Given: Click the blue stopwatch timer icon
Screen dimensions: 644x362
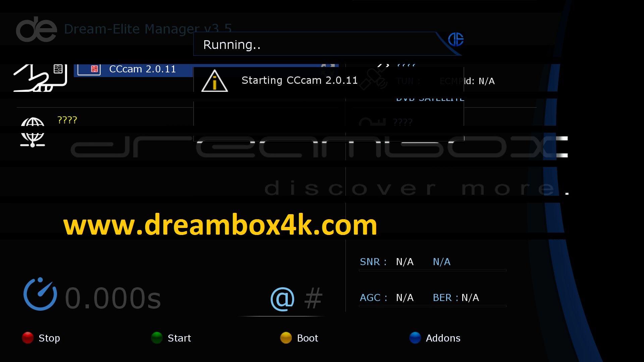Looking at the screenshot, I should coord(40,294).
